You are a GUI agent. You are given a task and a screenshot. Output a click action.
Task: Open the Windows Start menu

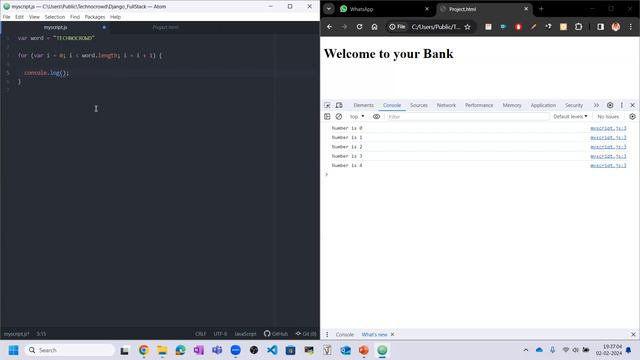(x=13, y=350)
